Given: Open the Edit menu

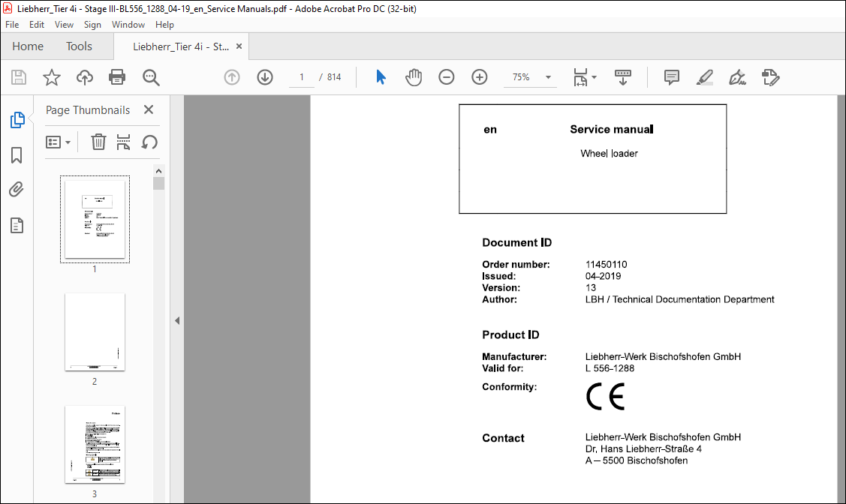Looking at the screenshot, I should tap(37, 25).
